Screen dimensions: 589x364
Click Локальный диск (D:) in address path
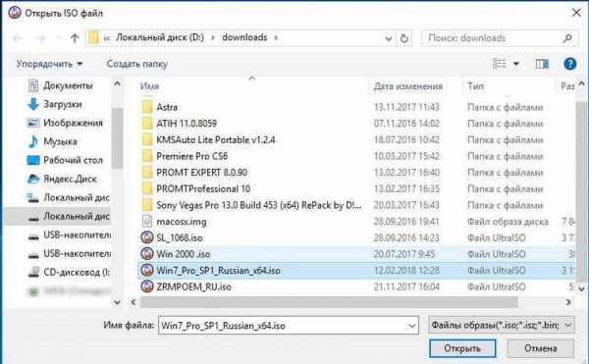point(160,37)
